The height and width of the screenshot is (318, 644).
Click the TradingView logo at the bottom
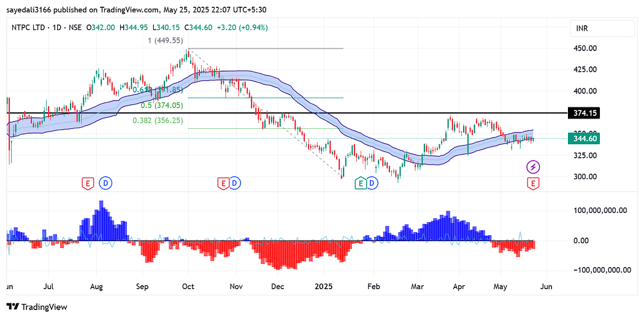click(x=37, y=306)
